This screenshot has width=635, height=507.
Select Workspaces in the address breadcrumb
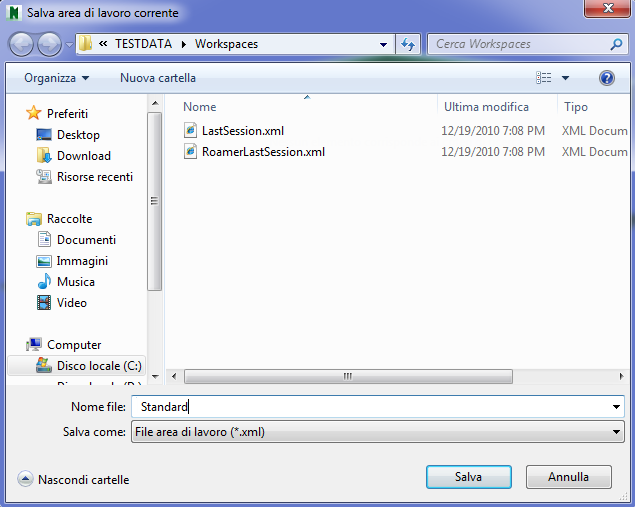click(x=226, y=44)
